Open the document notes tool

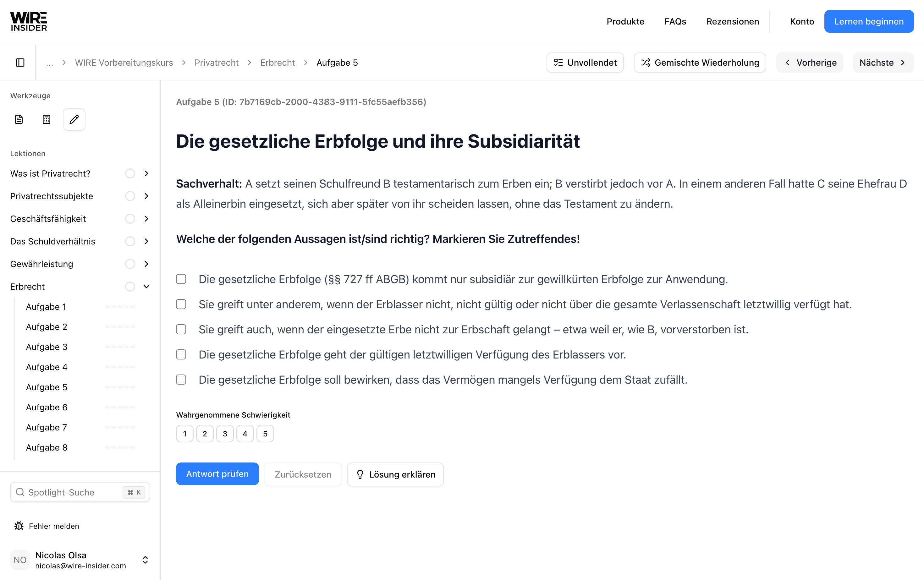coord(19,119)
